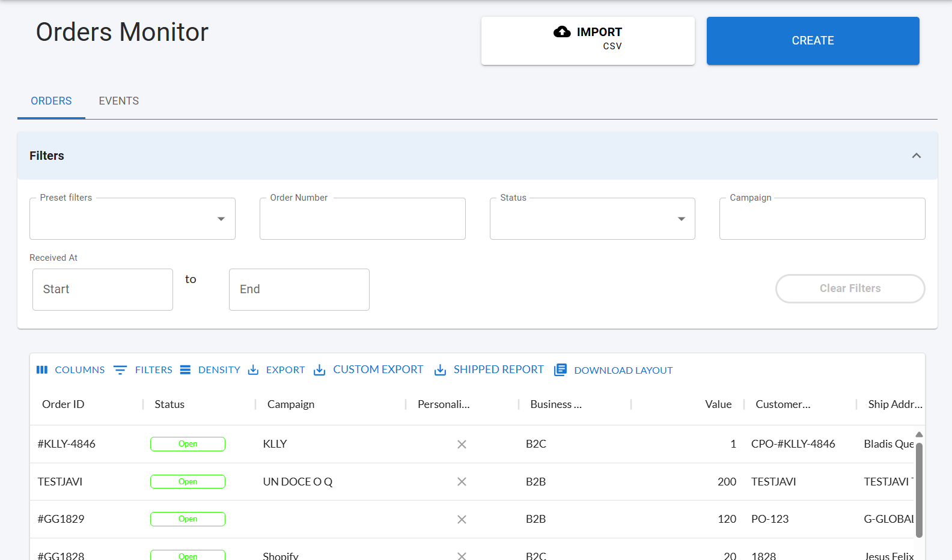Switch to the Events tab
The height and width of the screenshot is (560, 952).
coord(119,101)
